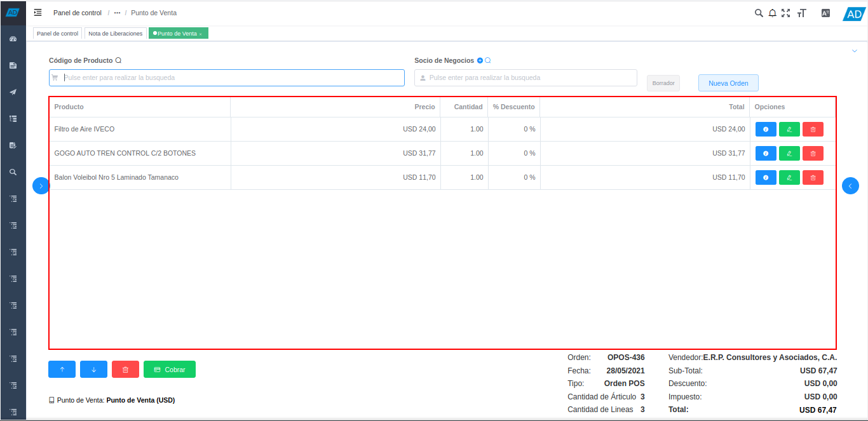Switch to Panel de control tab
868x421 pixels.
[57, 34]
